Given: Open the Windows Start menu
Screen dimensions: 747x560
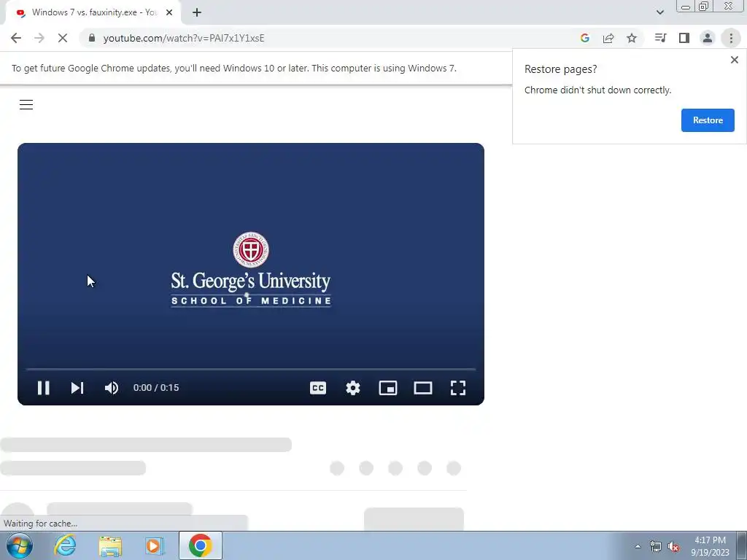Looking at the screenshot, I should point(20,545).
